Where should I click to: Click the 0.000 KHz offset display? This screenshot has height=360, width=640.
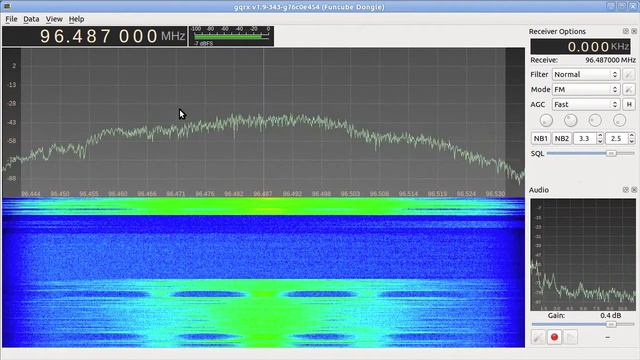click(x=580, y=47)
